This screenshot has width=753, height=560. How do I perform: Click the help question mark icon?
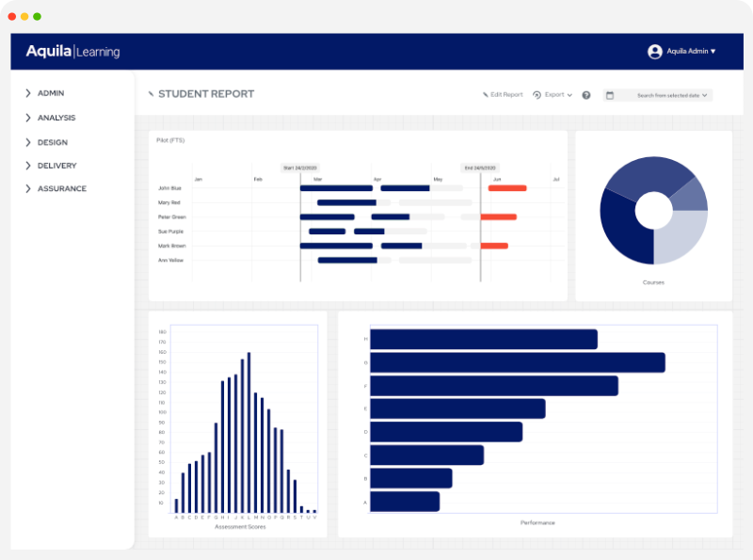pyautogui.click(x=586, y=95)
